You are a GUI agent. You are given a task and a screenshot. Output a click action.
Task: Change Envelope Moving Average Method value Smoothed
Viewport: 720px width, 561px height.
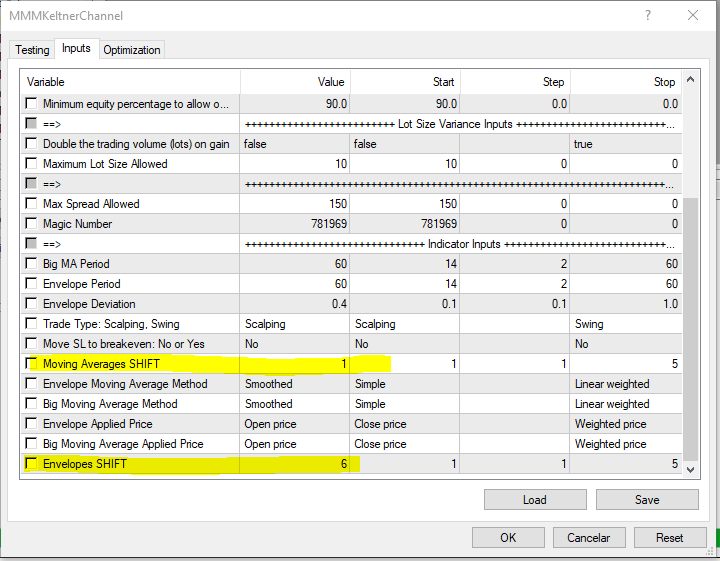pos(294,384)
